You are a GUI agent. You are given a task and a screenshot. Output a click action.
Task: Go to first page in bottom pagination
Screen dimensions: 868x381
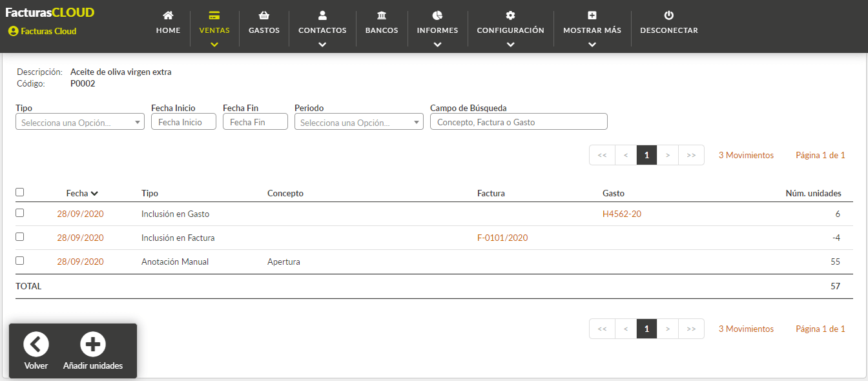tap(602, 329)
